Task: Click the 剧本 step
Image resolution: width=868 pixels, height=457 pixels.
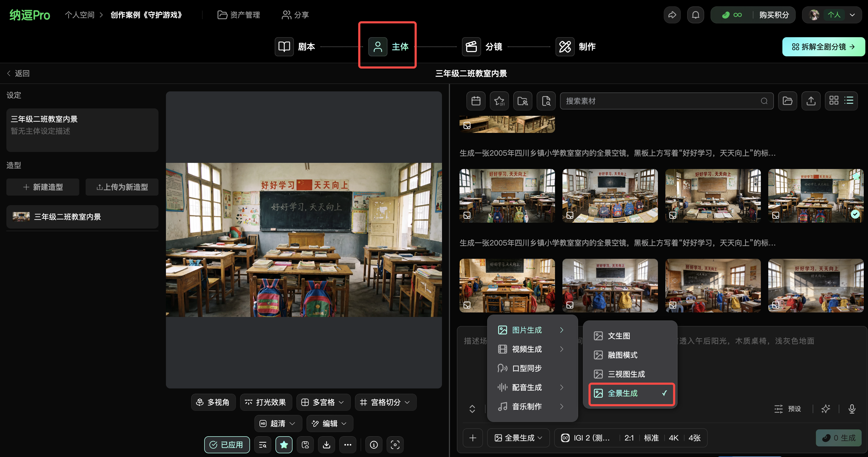Action: [295, 46]
